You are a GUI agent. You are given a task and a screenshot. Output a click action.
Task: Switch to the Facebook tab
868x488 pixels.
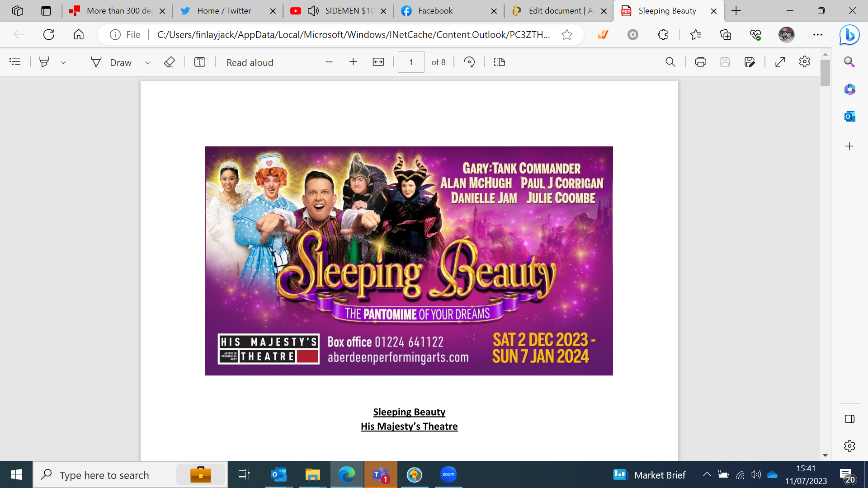point(435,11)
